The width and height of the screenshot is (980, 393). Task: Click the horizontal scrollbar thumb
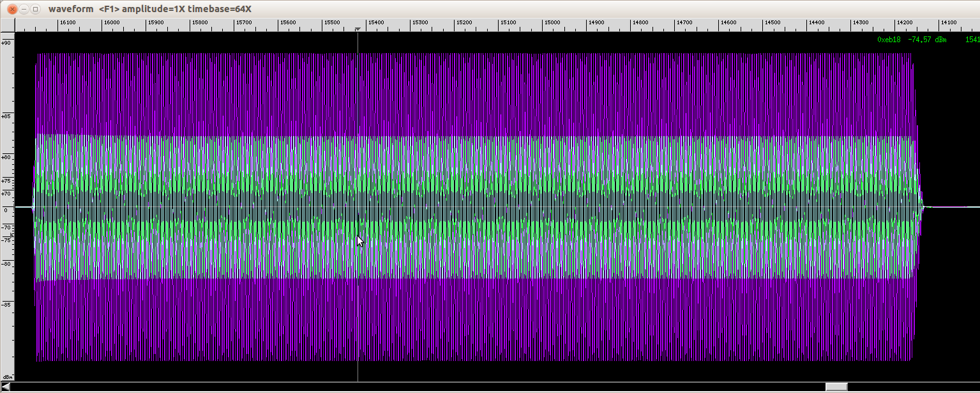tap(836, 387)
